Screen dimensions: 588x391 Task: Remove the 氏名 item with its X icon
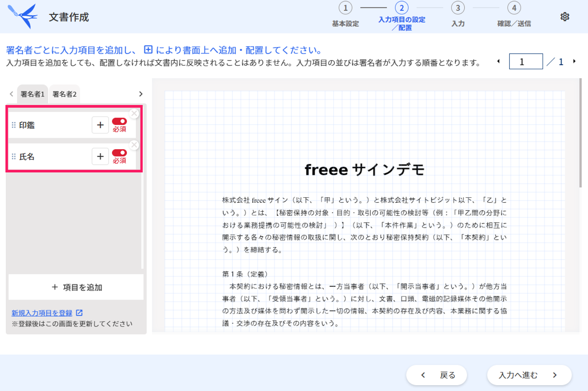(x=134, y=145)
